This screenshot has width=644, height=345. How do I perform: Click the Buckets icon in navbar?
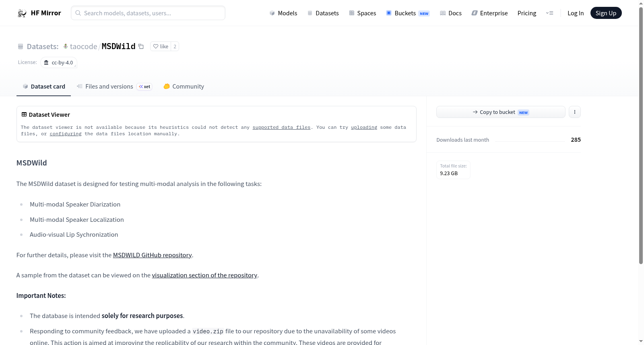pos(389,13)
